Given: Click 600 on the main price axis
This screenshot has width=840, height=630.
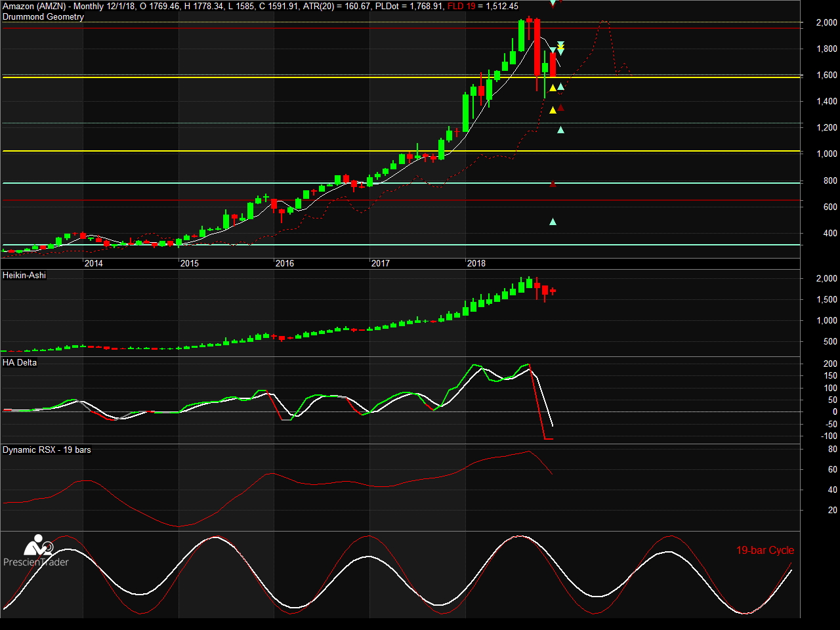Looking at the screenshot, I should point(831,207).
